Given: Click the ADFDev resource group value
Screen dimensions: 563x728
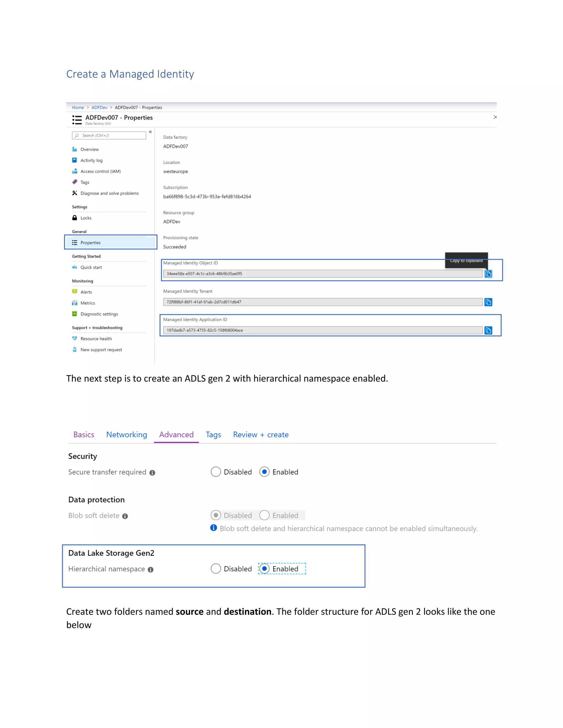Looking at the screenshot, I should pyautogui.click(x=172, y=222).
